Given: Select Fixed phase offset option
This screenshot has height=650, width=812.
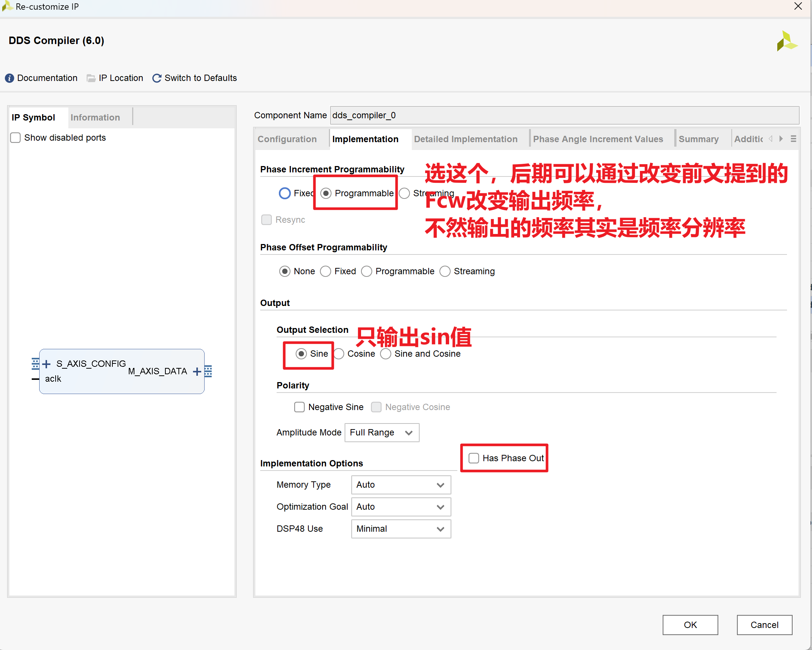Looking at the screenshot, I should click(326, 271).
